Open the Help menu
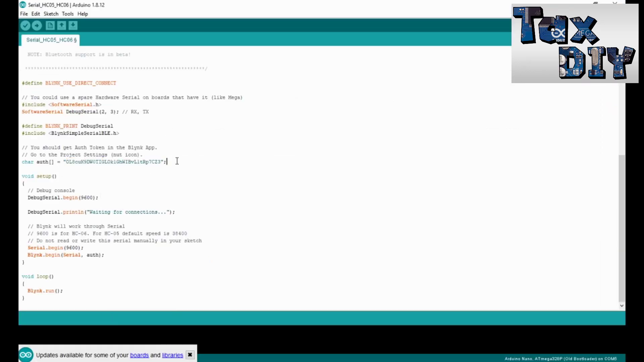The image size is (644, 362). (83, 14)
